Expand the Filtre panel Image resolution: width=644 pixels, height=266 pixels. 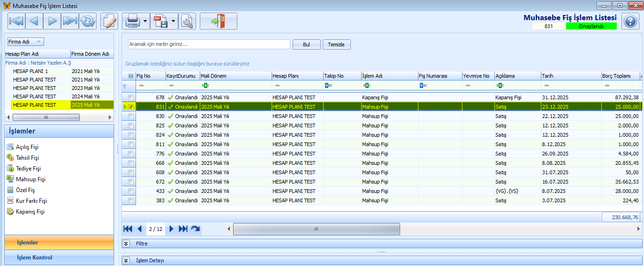[x=126, y=244]
